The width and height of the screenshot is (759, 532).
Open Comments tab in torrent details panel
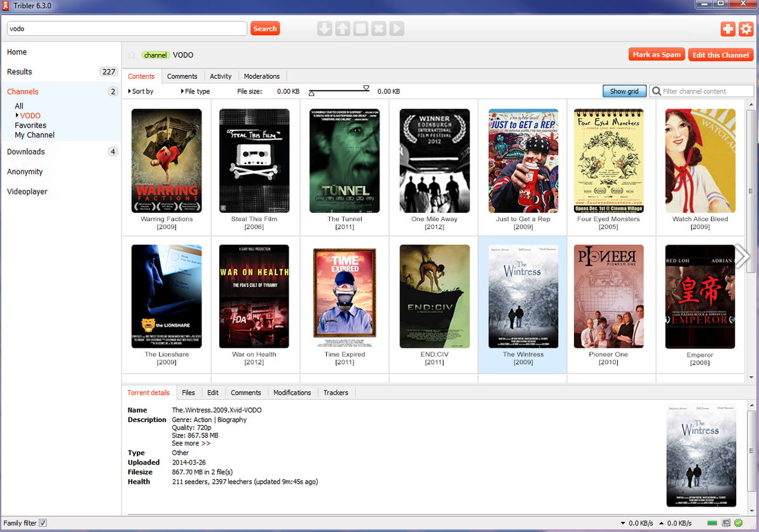pos(245,393)
